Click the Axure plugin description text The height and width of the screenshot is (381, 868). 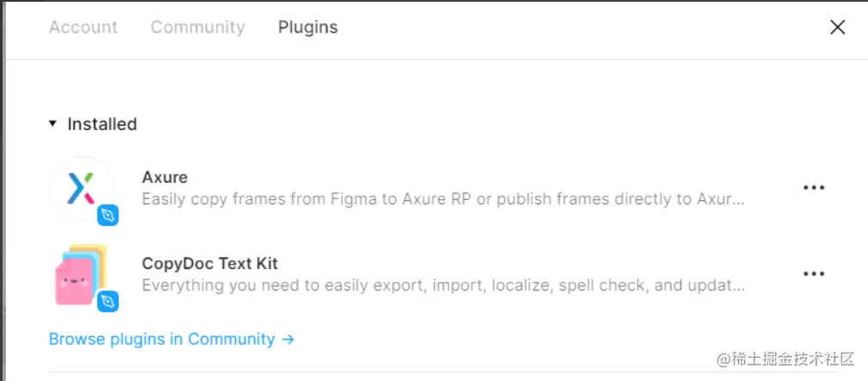(x=443, y=199)
